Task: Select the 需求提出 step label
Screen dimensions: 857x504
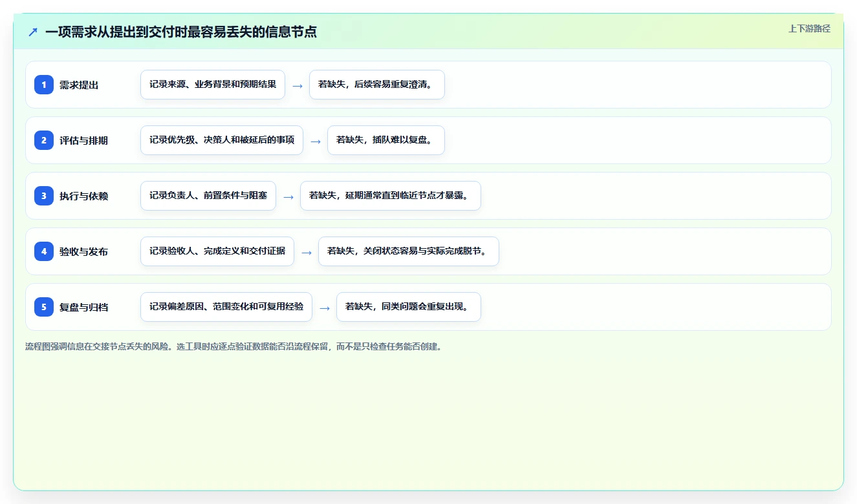Action: 79,85
